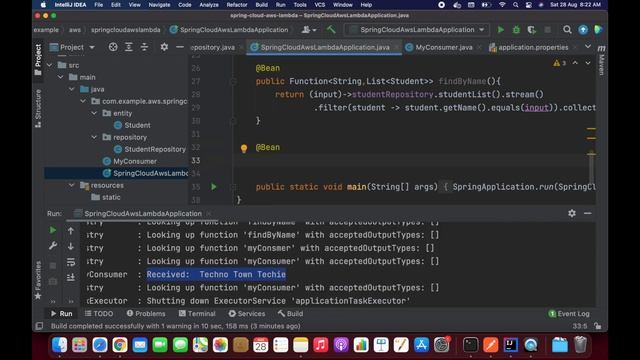Select StudentRepository in project tree
Screen dimensions: 640x360
(x=155, y=149)
